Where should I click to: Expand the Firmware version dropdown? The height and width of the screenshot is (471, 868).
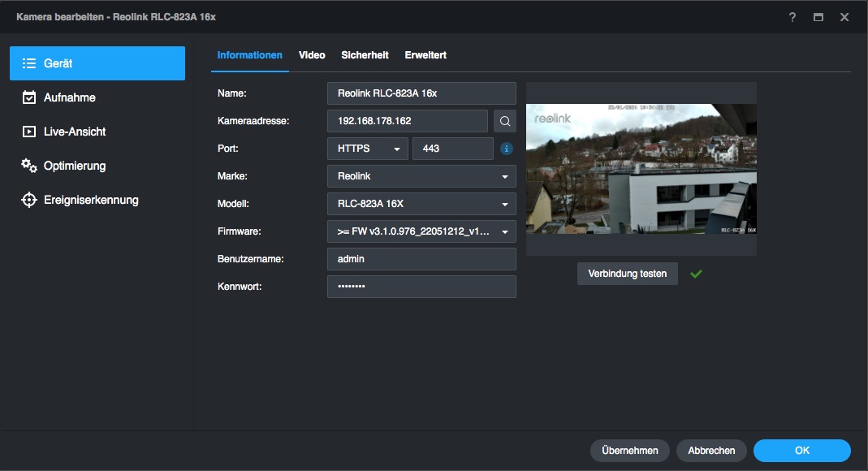click(421, 231)
